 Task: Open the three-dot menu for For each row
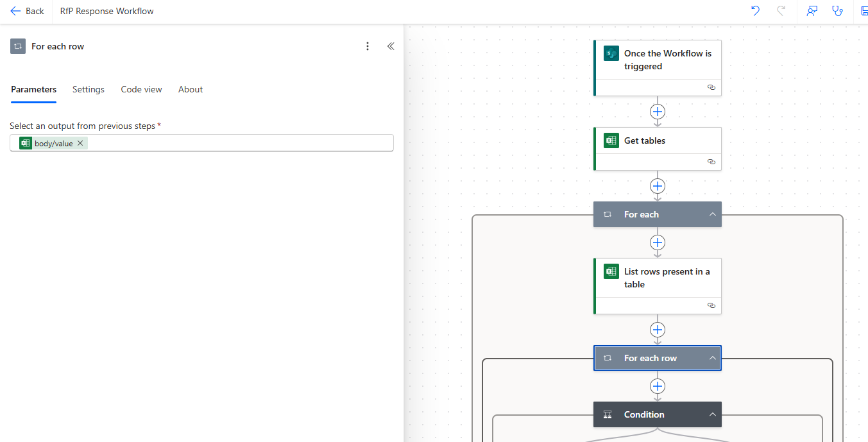[368, 46]
